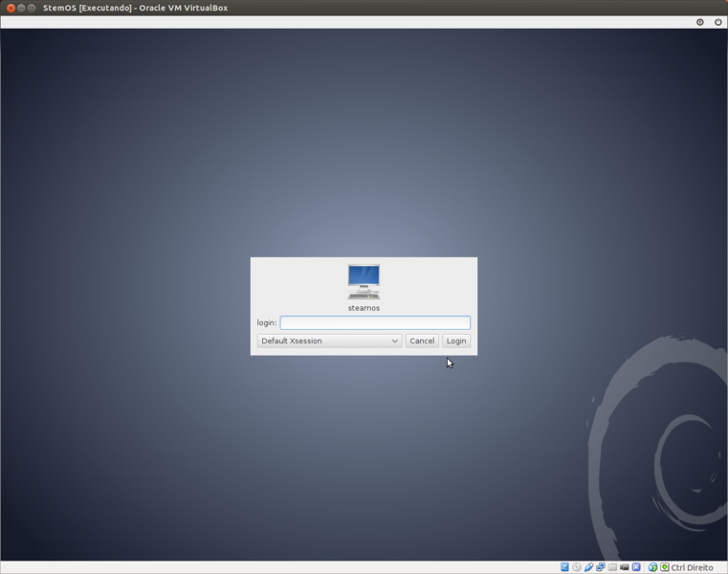Click VirtualBox virtualization features indicator icon

point(636,567)
